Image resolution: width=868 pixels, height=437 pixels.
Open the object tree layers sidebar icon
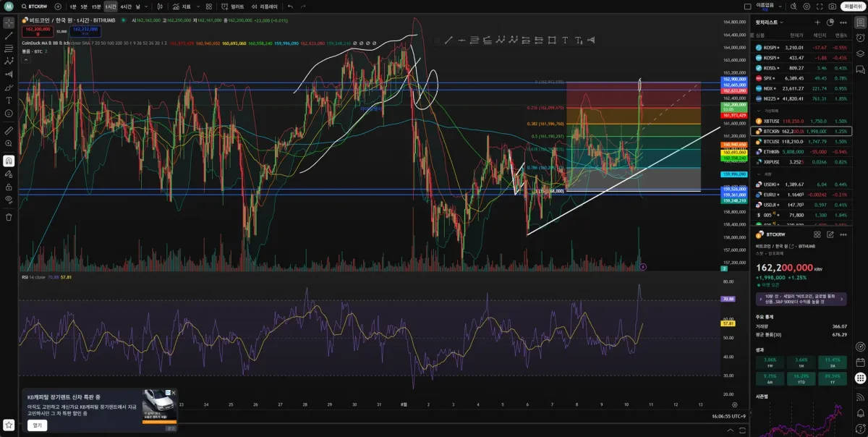pyautogui.click(x=860, y=54)
